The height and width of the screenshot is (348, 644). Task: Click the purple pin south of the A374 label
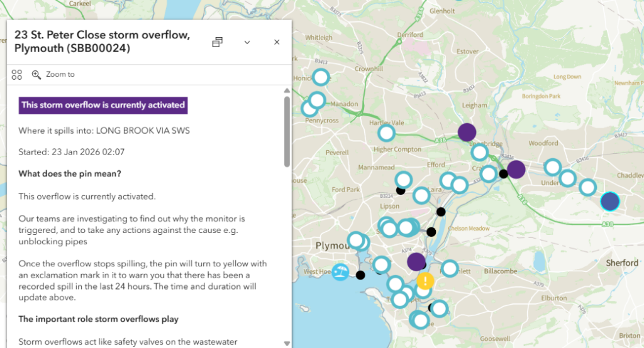point(416,261)
